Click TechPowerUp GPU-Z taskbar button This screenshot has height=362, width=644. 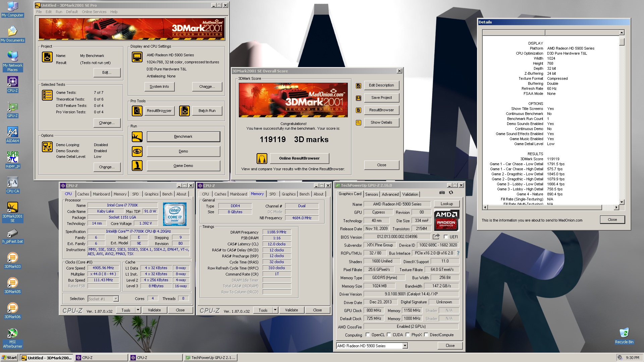[x=211, y=358]
